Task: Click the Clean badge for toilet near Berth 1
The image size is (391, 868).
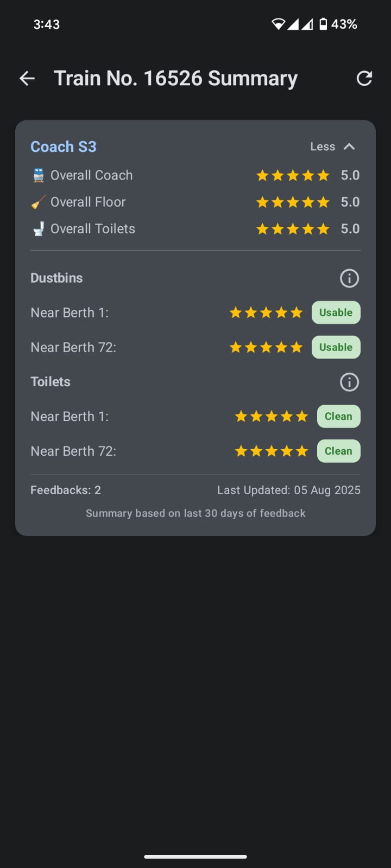Action: [x=338, y=416]
